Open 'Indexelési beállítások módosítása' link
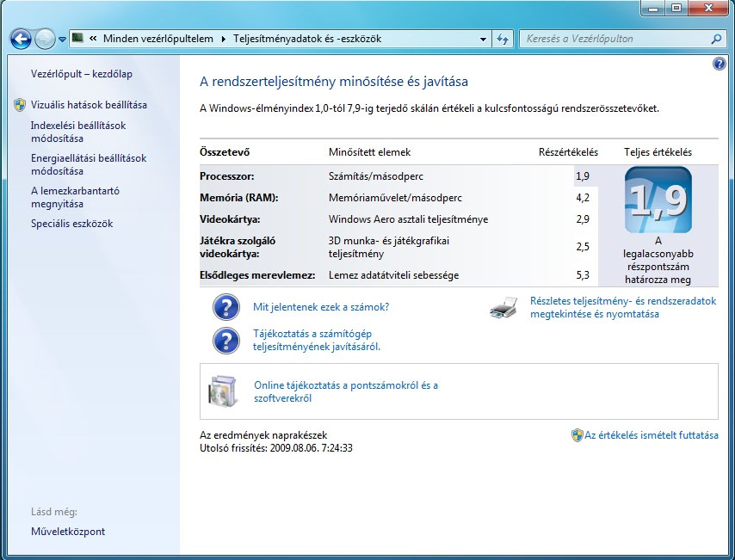Screen dimensions: 735x560 click(x=78, y=132)
